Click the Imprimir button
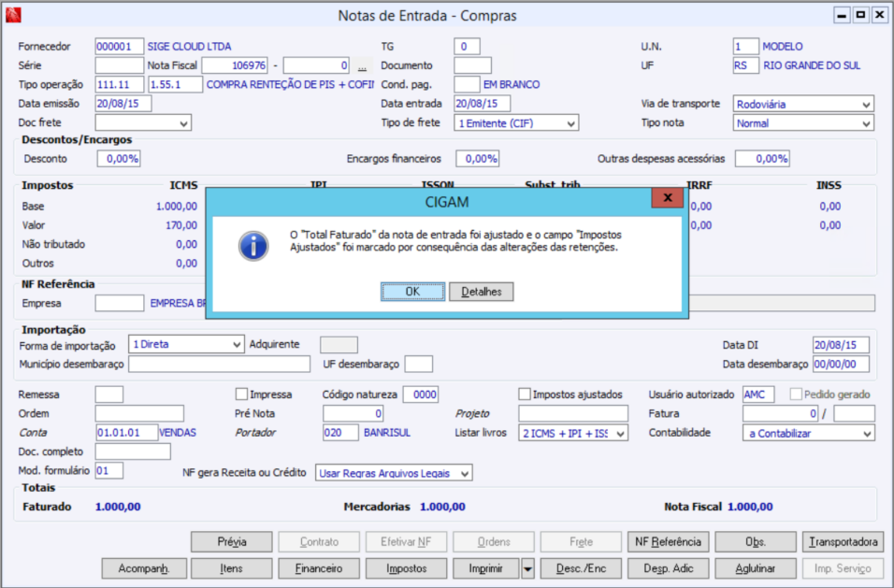The height and width of the screenshot is (588, 894). pyautogui.click(x=486, y=568)
